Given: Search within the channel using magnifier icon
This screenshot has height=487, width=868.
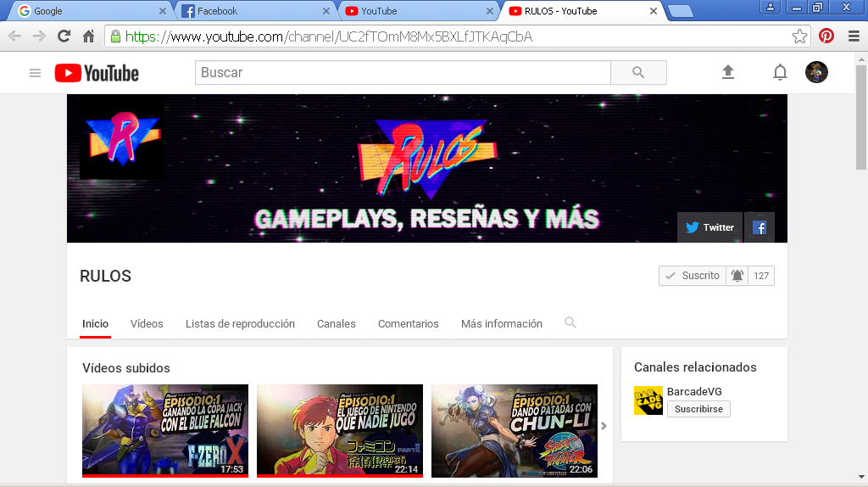Looking at the screenshot, I should click(x=570, y=322).
